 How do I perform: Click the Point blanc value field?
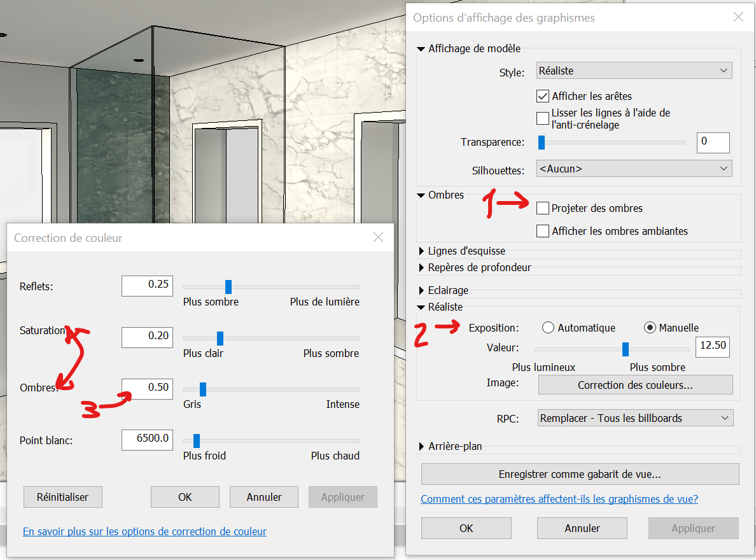click(147, 440)
